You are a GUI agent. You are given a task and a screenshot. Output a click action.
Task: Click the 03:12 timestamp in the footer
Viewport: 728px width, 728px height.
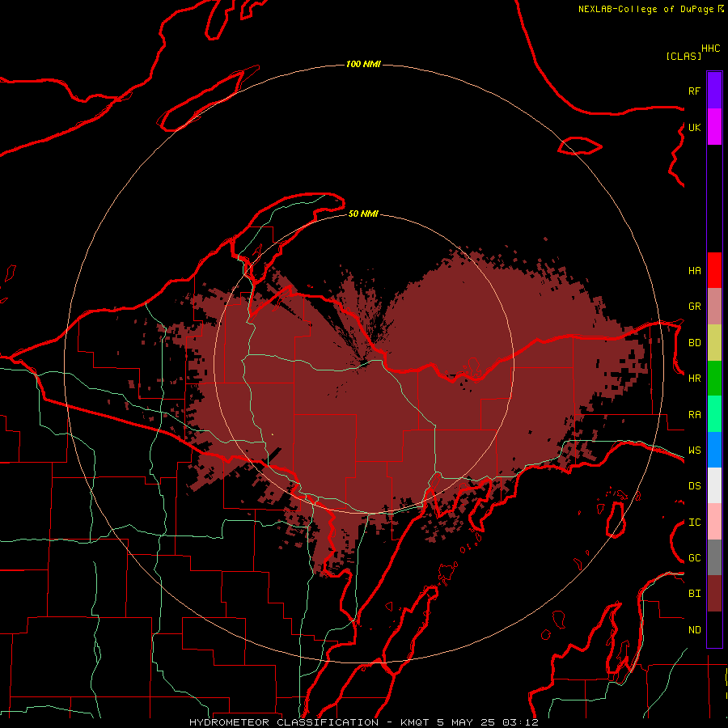tap(520, 722)
